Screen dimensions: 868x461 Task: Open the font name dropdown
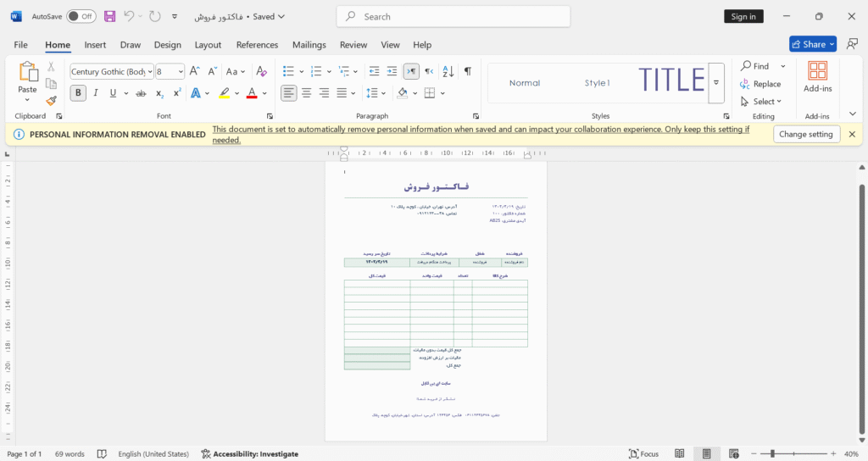tap(150, 71)
